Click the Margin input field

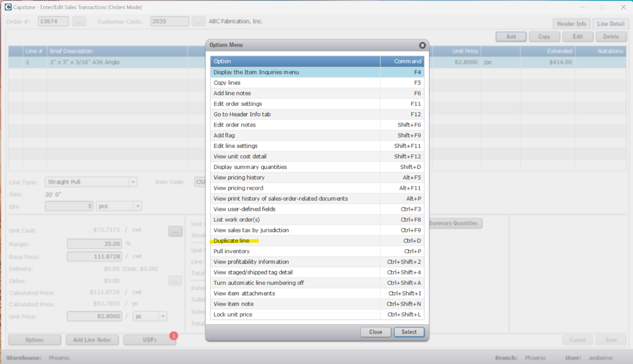pyautogui.click(x=94, y=244)
